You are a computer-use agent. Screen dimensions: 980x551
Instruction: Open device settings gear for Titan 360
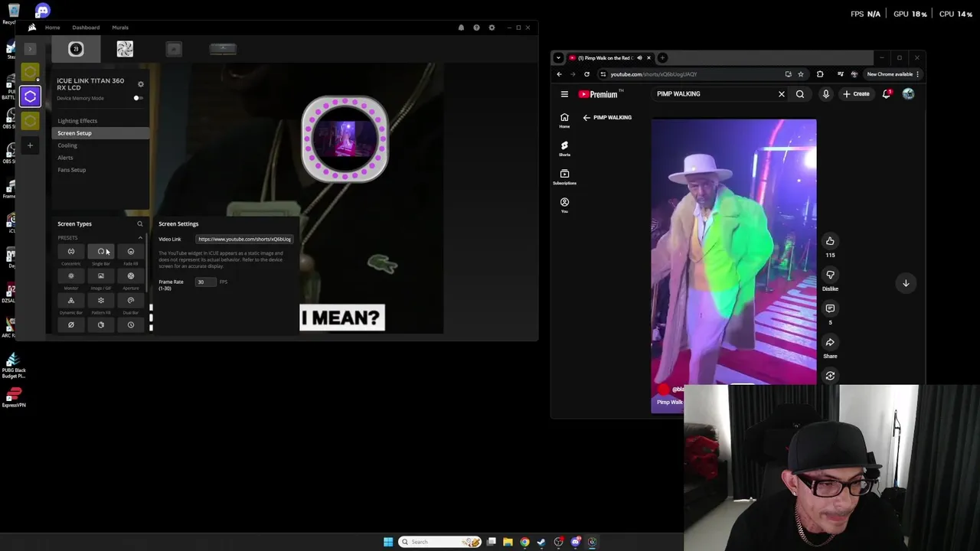pyautogui.click(x=140, y=84)
